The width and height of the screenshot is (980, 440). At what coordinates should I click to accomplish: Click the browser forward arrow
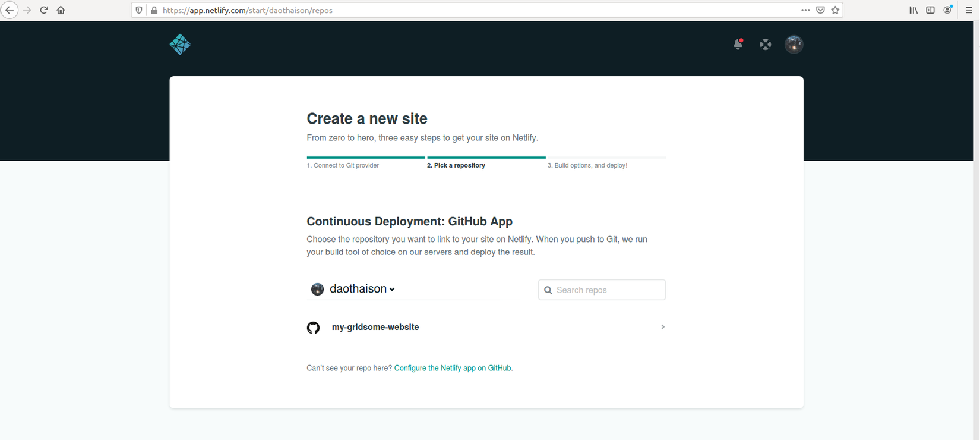click(x=27, y=10)
